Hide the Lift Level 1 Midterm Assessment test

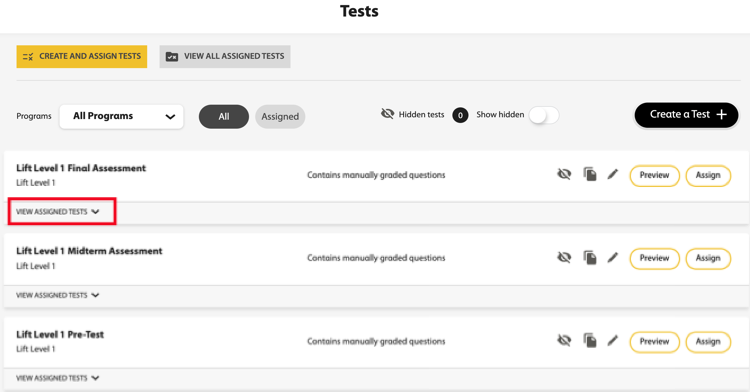point(564,258)
